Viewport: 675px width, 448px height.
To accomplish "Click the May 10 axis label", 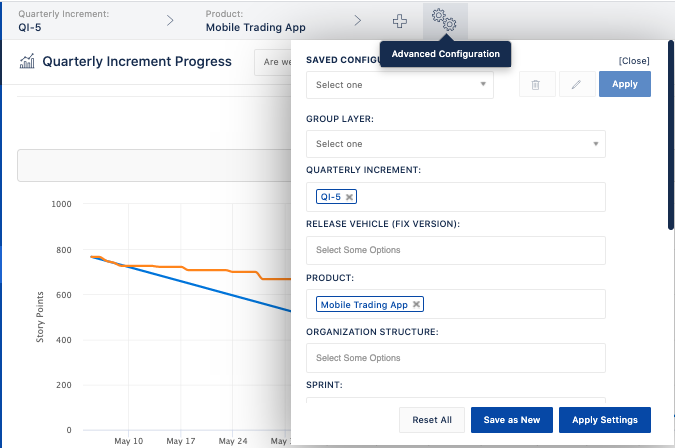I will click(128, 441).
